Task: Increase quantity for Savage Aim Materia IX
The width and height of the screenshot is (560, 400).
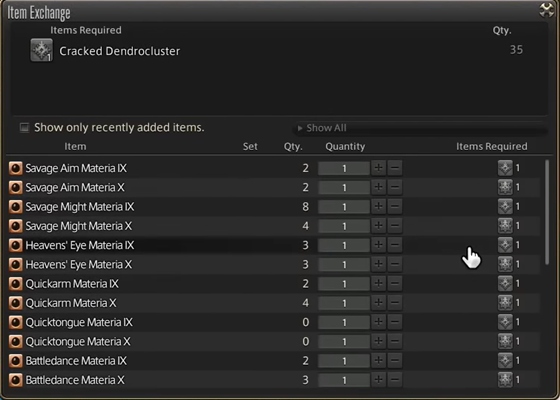Action: (x=379, y=168)
